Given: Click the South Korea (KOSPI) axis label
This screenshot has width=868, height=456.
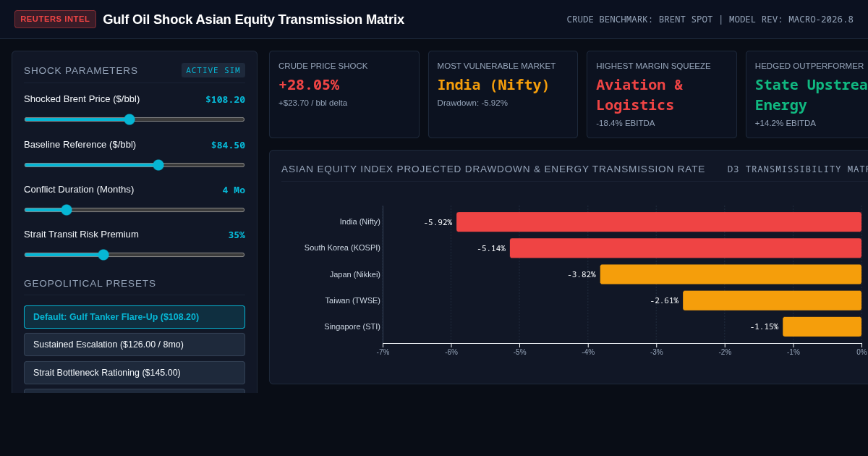Looking at the screenshot, I should pyautogui.click(x=342, y=248).
